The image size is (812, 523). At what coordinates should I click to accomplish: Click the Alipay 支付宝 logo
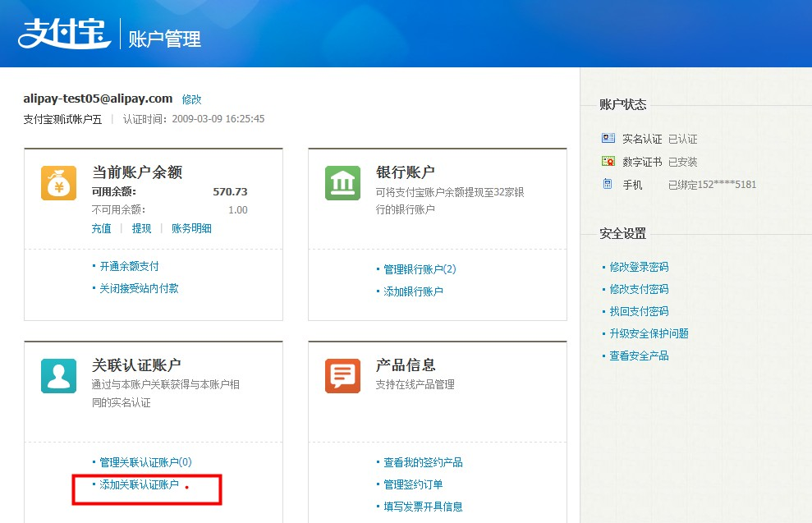tap(64, 34)
